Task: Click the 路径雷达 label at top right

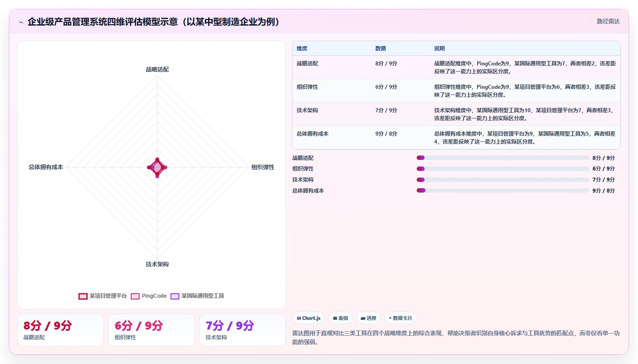Action: (608, 21)
